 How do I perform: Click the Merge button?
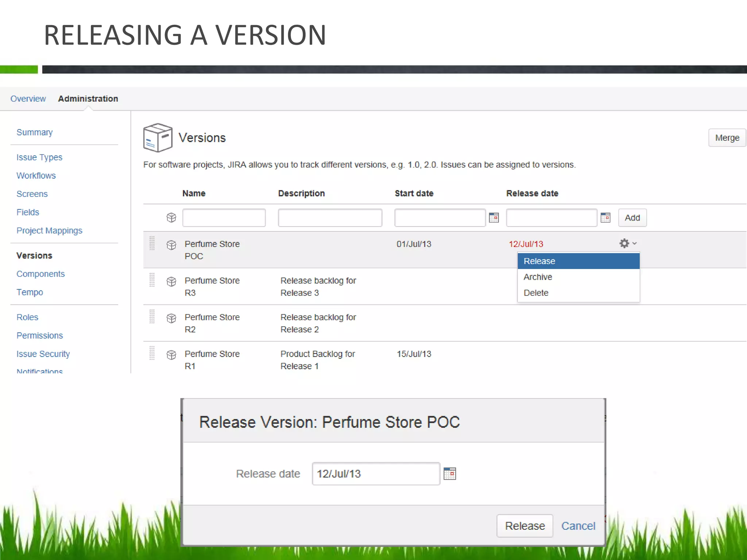tap(727, 138)
